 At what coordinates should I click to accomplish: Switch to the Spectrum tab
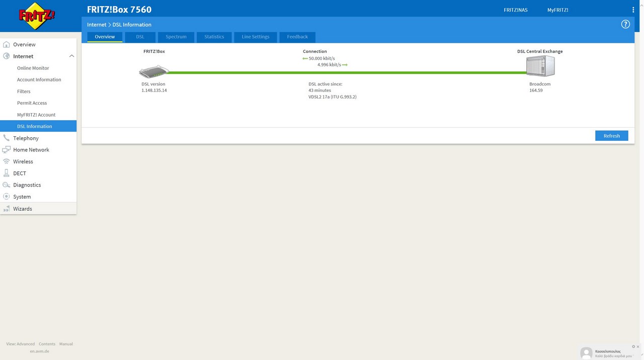coord(176,37)
